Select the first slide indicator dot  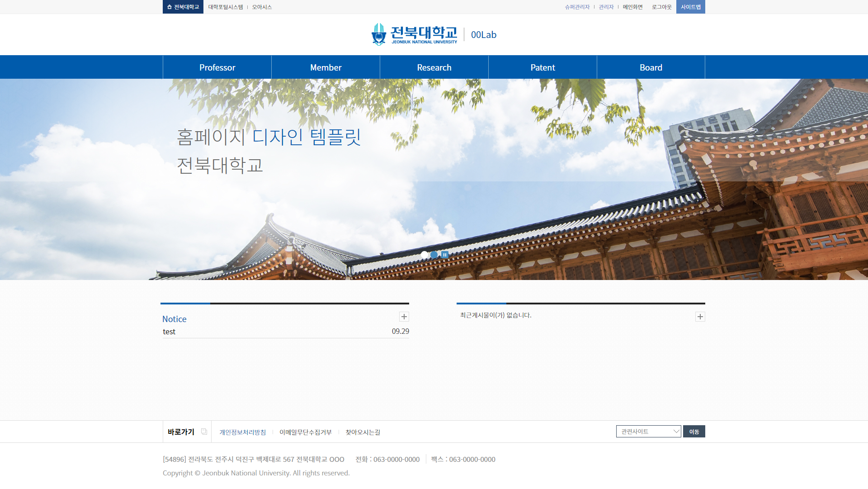click(x=424, y=255)
